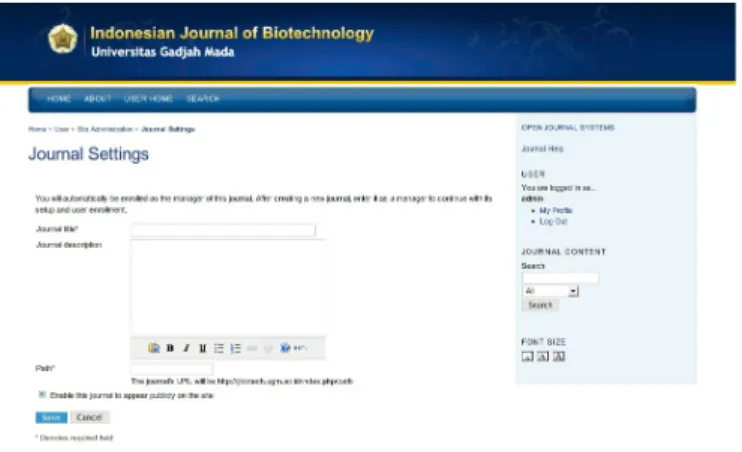Image resolution: width=742 pixels, height=452 pixels.
Task: Select the small font size icon
Action: [528, 356]
